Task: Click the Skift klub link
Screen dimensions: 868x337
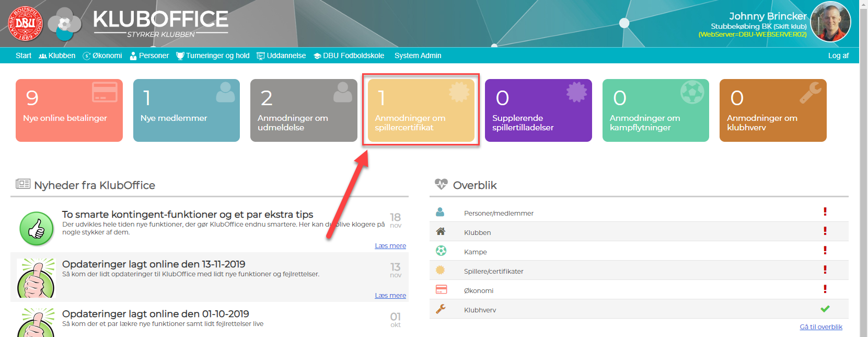Action: coord(790,26)
